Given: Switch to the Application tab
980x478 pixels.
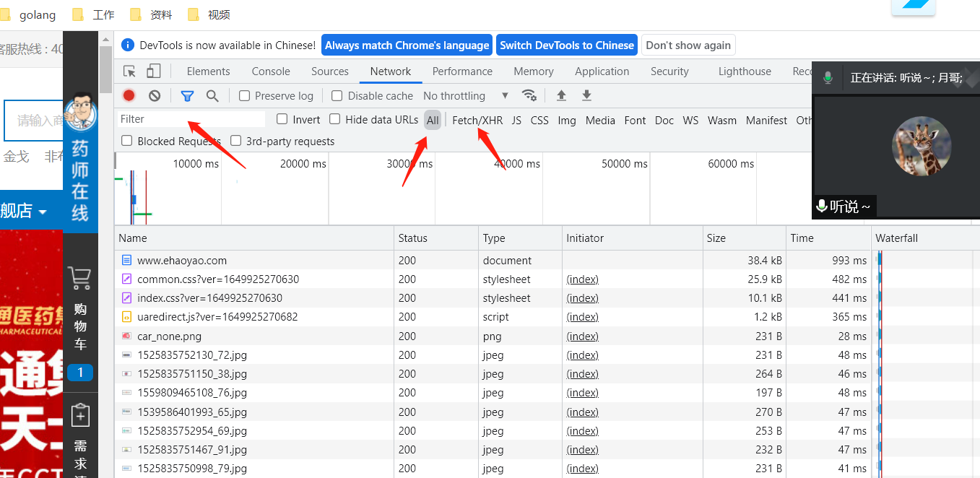Looking at the screenshot, I should (602, 71).
